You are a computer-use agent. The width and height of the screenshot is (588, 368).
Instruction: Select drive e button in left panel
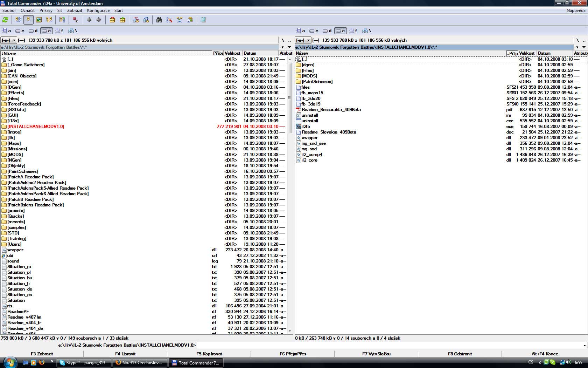pyautogui.click(x=47, y=31)
